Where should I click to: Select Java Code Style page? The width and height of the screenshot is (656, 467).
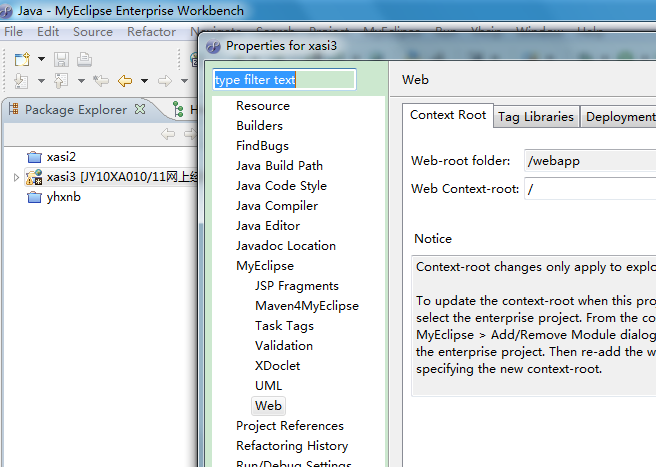(281, 186)
